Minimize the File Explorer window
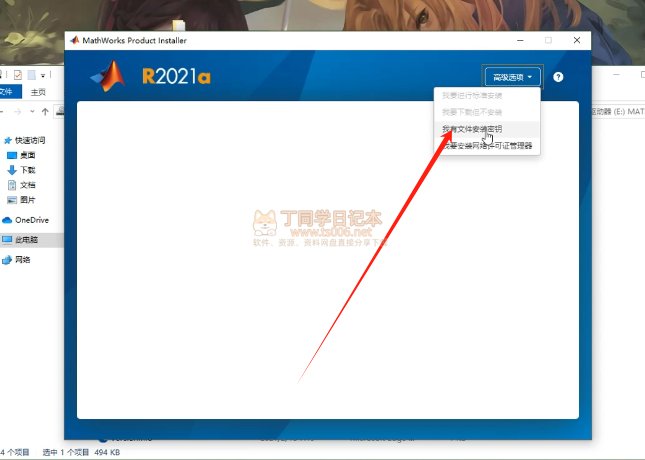This screenshot has width=645, height=460. [x=616, y=75]
